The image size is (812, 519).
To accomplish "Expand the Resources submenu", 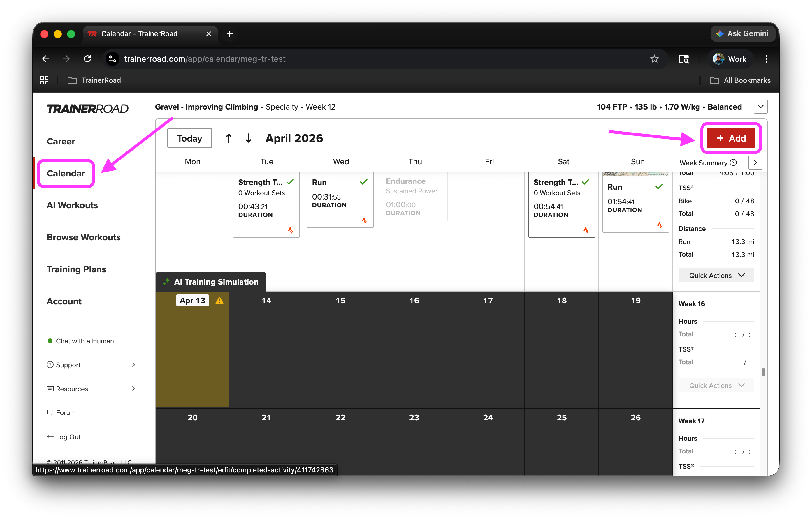I will [133, 389].
